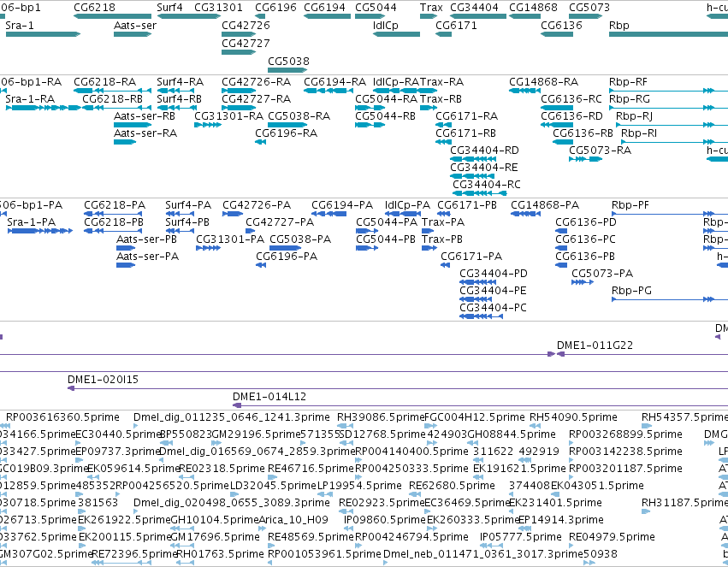The image size is (728, 567).
Task: Click transcript CG14868-RA label
Action: 544,82
